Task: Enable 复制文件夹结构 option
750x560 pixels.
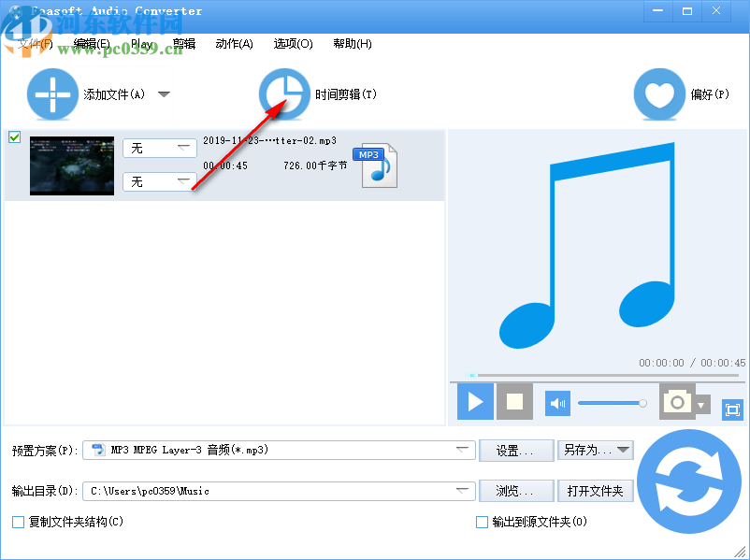Action: 16,522
